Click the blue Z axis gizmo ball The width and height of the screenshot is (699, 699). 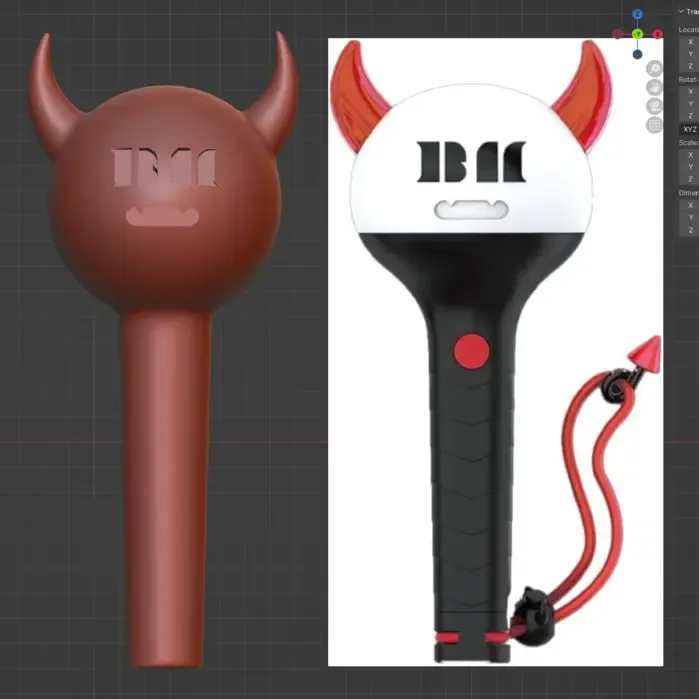coord(637,14)
